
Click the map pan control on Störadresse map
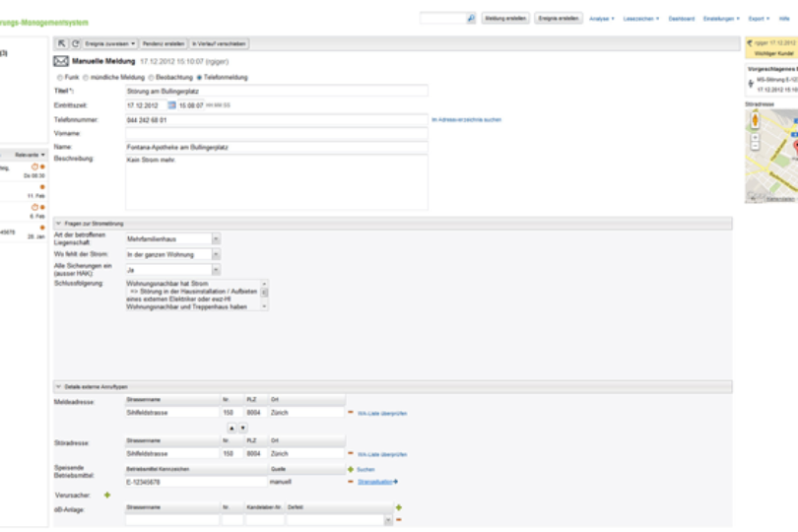[755, 119]
